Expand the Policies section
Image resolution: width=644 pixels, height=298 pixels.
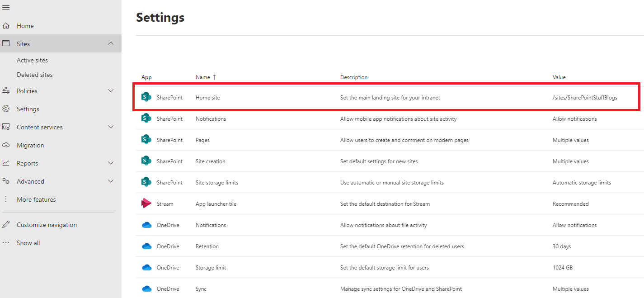click(111, 90)
